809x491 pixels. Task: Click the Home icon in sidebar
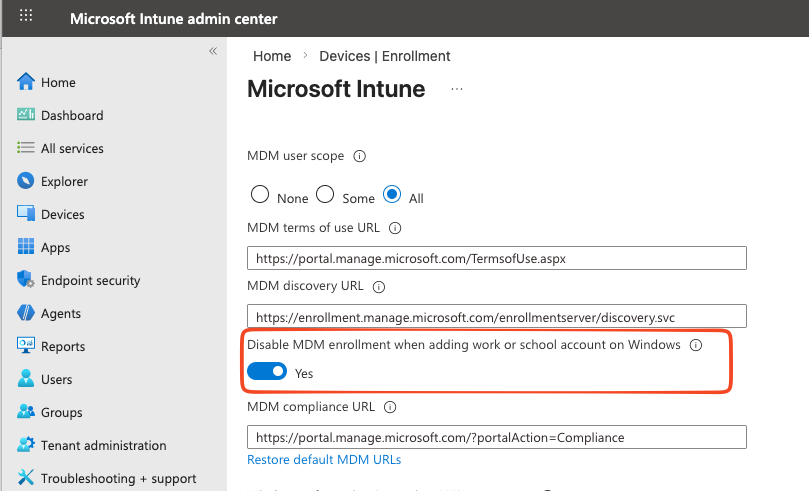pyautogui.click(x=26, y=82)
